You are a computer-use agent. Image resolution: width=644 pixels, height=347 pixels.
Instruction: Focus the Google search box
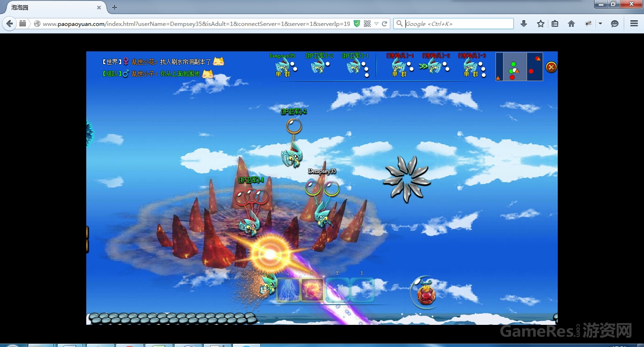coord(454,24)
